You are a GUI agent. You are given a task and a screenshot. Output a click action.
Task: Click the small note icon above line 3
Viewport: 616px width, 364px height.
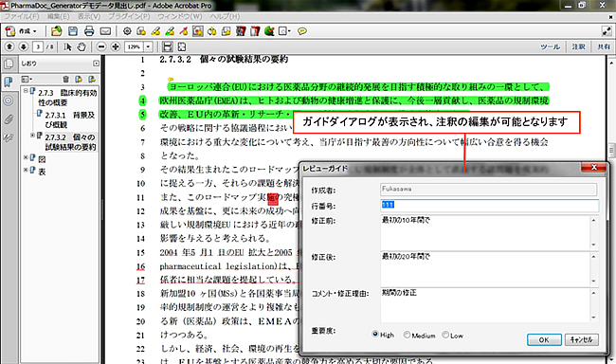coord(171,80)
